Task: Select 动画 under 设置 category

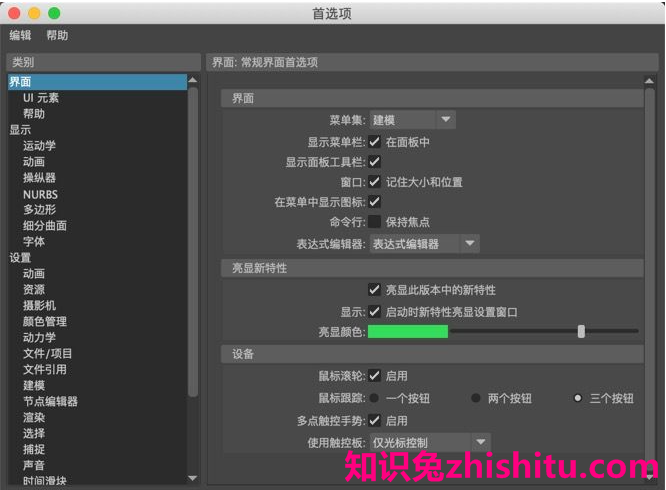Action: coord(34,274)
